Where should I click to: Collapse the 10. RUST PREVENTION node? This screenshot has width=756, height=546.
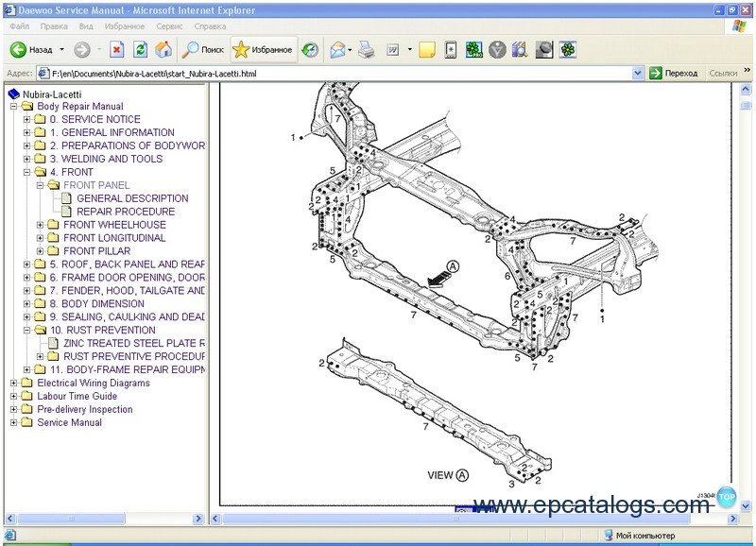[x=27, y=330]
